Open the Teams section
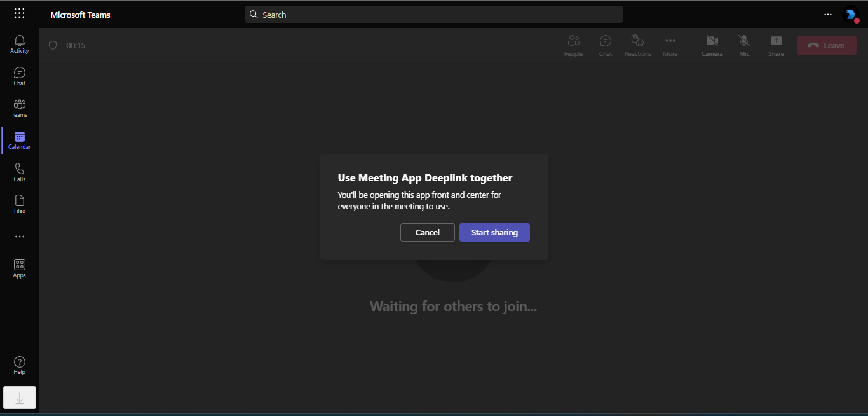The height and width of the screenshot is (416, 868). [x=19, y=107]
